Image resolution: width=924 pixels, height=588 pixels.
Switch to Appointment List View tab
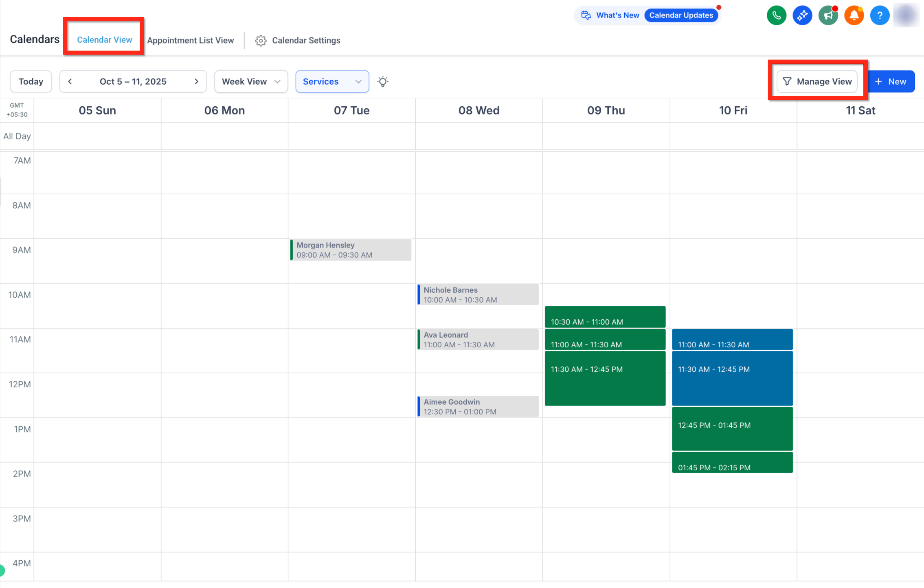tap(191, 40)
